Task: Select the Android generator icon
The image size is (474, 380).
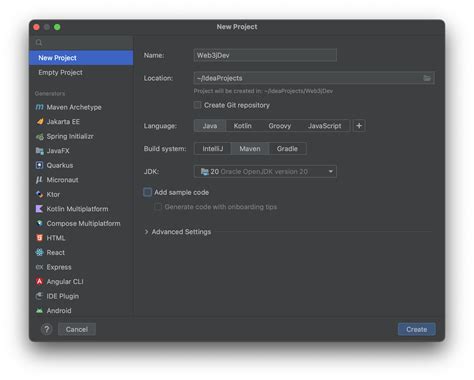Action: pyautogui.click(x=39, y=311)
